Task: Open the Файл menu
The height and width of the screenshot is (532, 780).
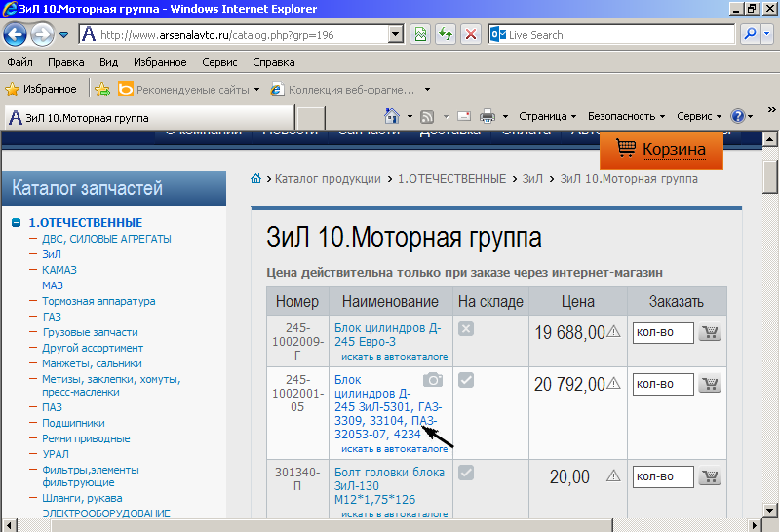Action: 19,62
